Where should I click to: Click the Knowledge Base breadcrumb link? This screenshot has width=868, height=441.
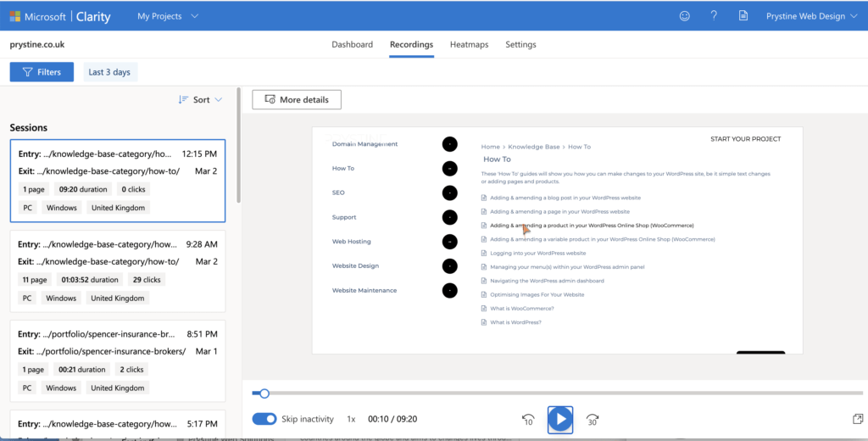534,147
